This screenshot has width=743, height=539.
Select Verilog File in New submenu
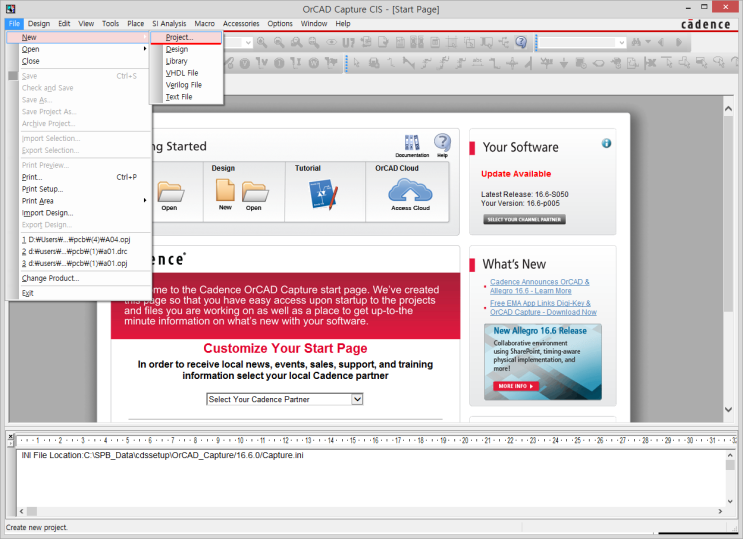pos(186,84)
